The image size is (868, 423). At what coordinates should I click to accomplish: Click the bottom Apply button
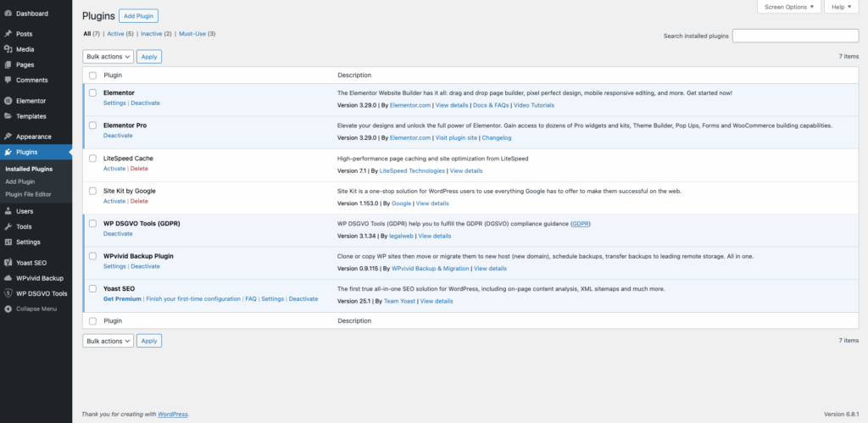pyautogui.click(x=149, y=341)
